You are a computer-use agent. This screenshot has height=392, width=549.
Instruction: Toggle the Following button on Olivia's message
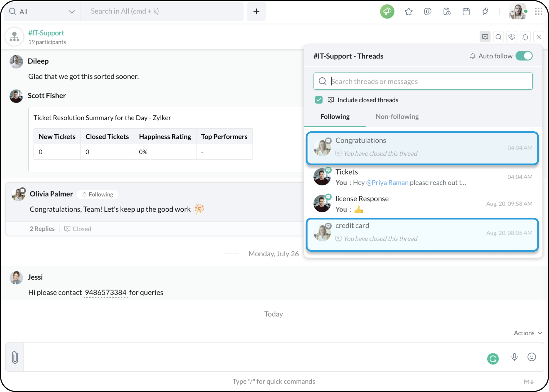(x=98, y=194)
